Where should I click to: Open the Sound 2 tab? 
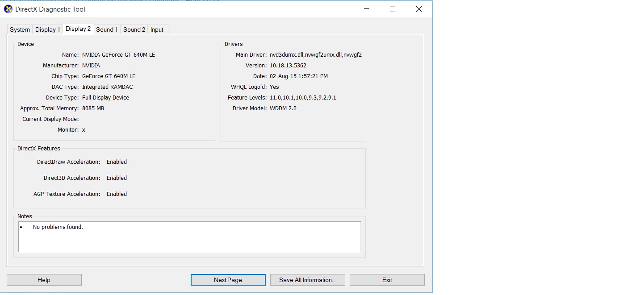point(134,29)
